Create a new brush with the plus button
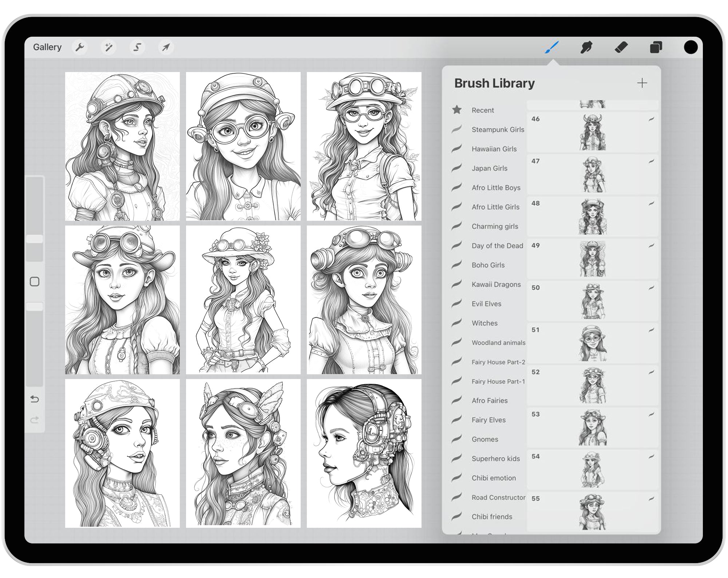Image resolution: width=728 pixels, height=578 pixels. (642, 83)
